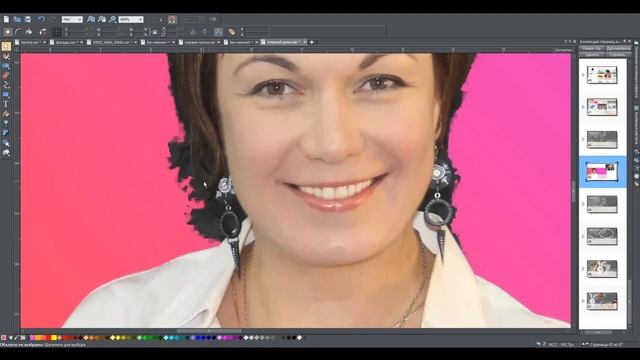The image size is (640, 360).
Task: Click the curve icon in the infobar
Action: 18,31
